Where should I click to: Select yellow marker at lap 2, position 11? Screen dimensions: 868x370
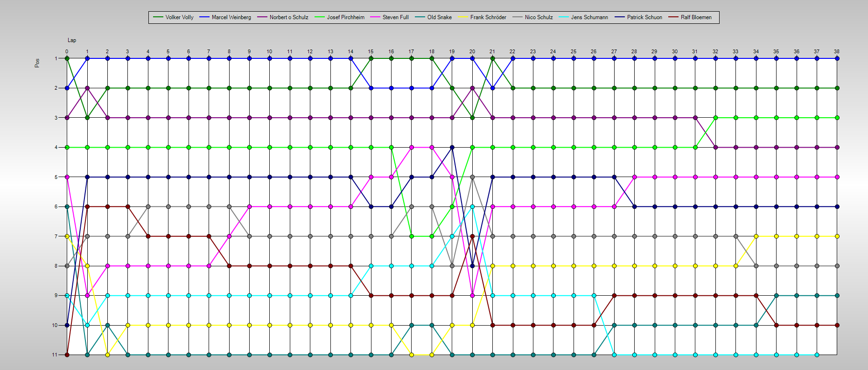(x=107, y=355)
